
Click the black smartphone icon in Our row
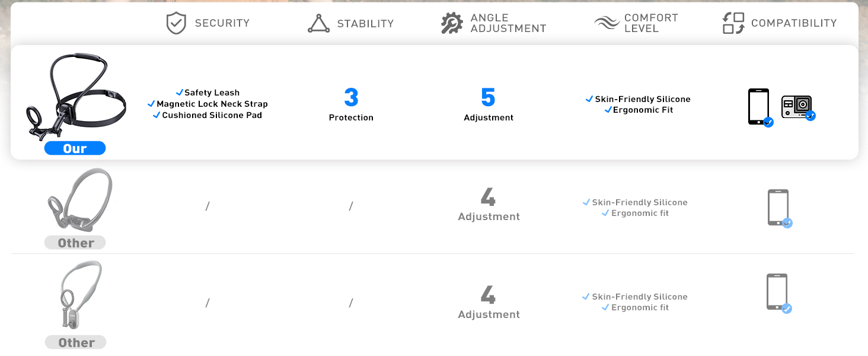[758, 107]
